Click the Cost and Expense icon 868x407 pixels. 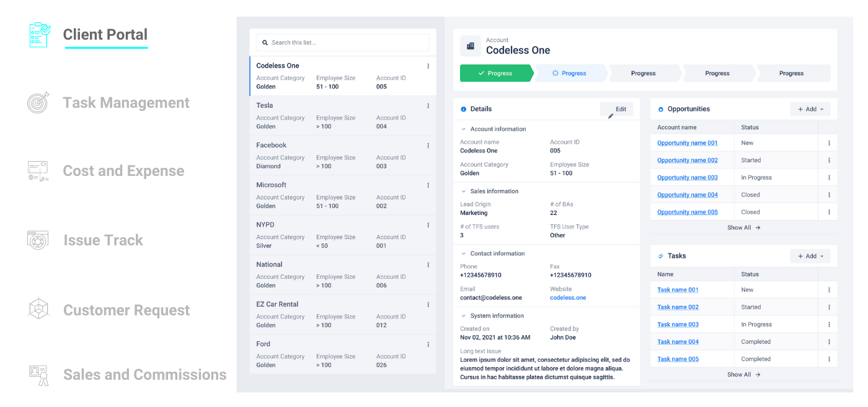click(x=38, y=170)
